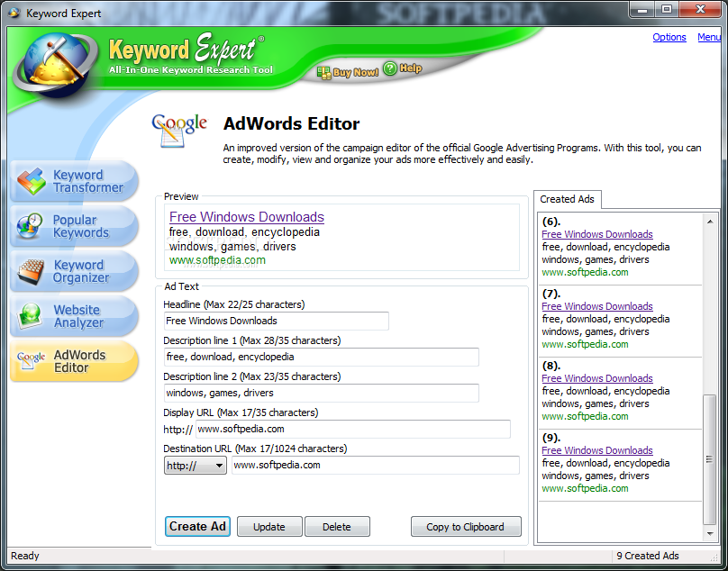Click the Popular Keywords globe-clock icon
This screenshot has height=571, width=728.
click(x=29, y=226)
